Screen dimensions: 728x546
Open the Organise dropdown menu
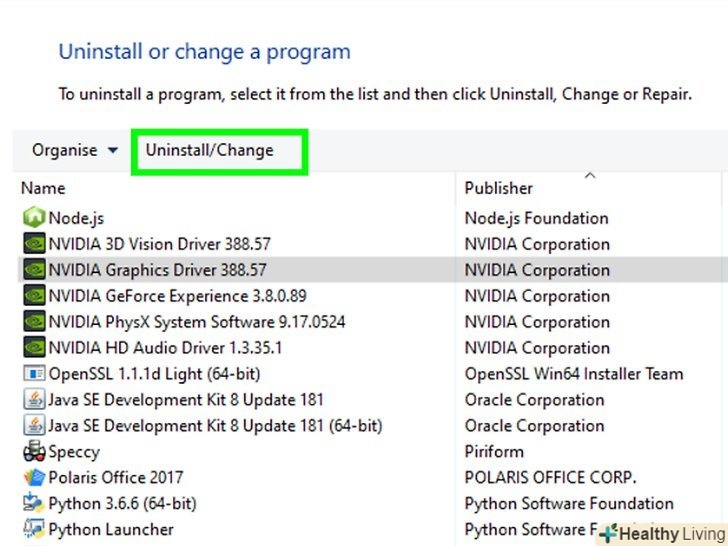tap(75, 151)
